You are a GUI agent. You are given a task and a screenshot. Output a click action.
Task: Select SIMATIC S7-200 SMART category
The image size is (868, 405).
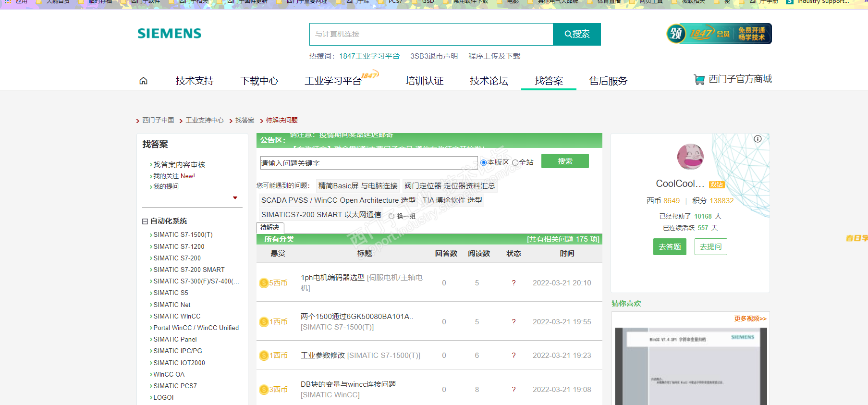coord(189,270)
